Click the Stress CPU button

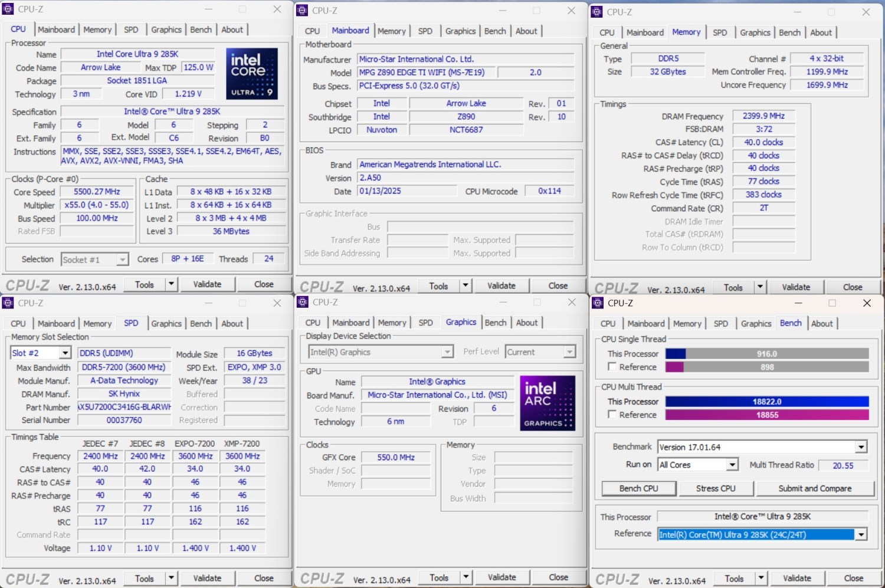coord(715,488)
